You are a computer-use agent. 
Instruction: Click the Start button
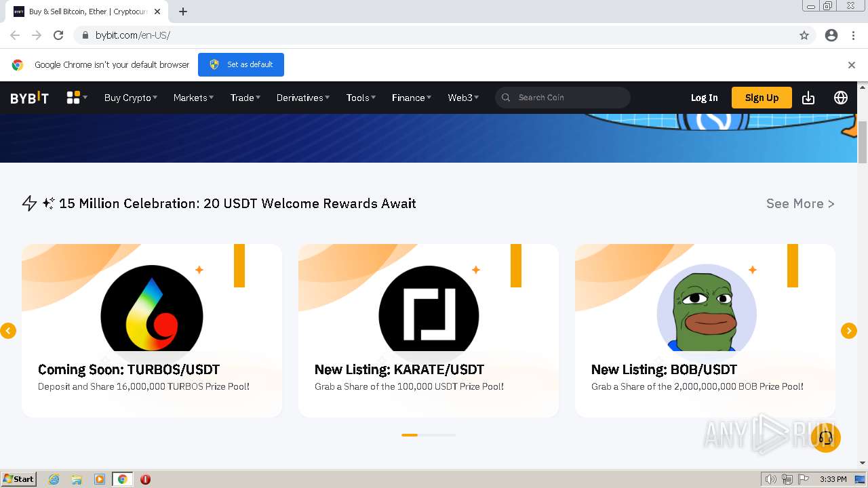[19, 479]
